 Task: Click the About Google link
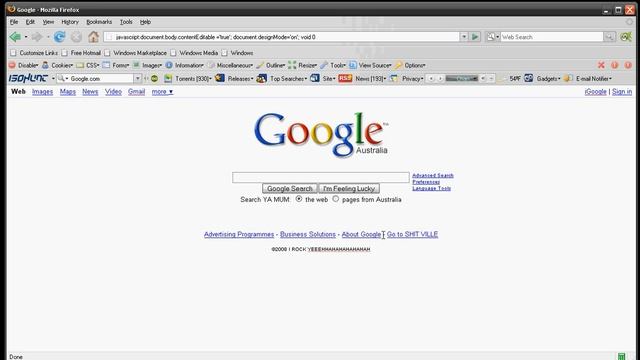point(361,234)
